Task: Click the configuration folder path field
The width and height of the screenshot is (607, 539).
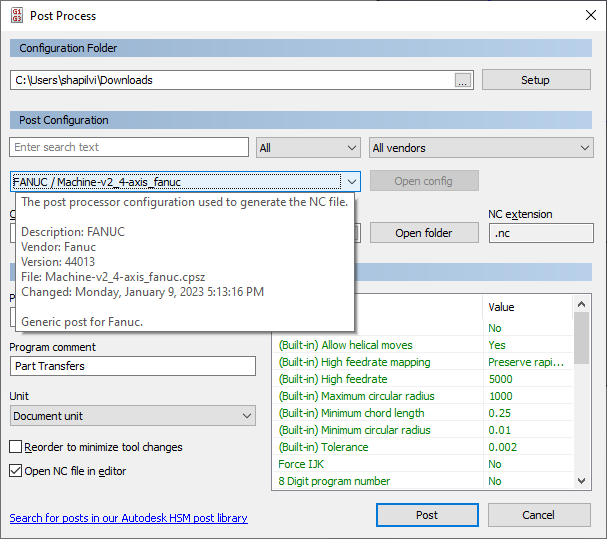Action: pos(230,80)
